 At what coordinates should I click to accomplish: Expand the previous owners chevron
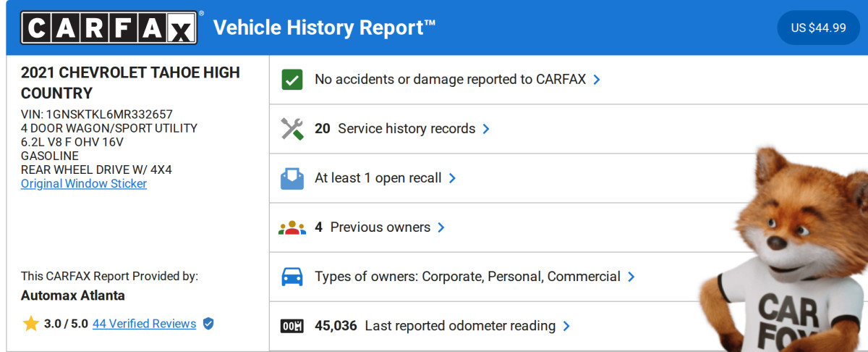441,227
